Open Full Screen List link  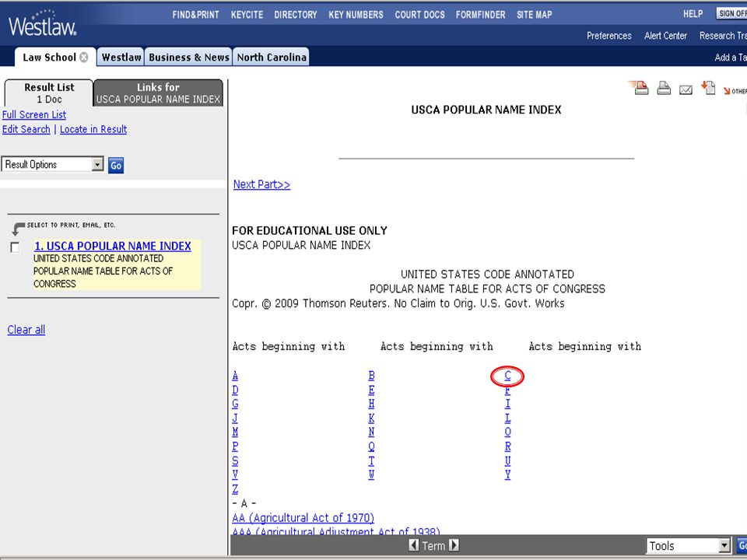33,115
